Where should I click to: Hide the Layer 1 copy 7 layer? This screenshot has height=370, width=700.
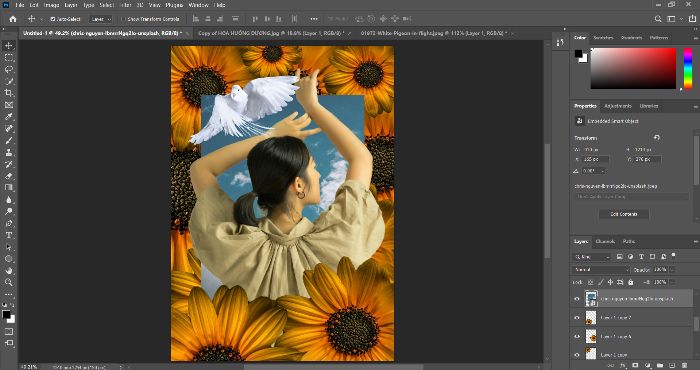point(577,318)
